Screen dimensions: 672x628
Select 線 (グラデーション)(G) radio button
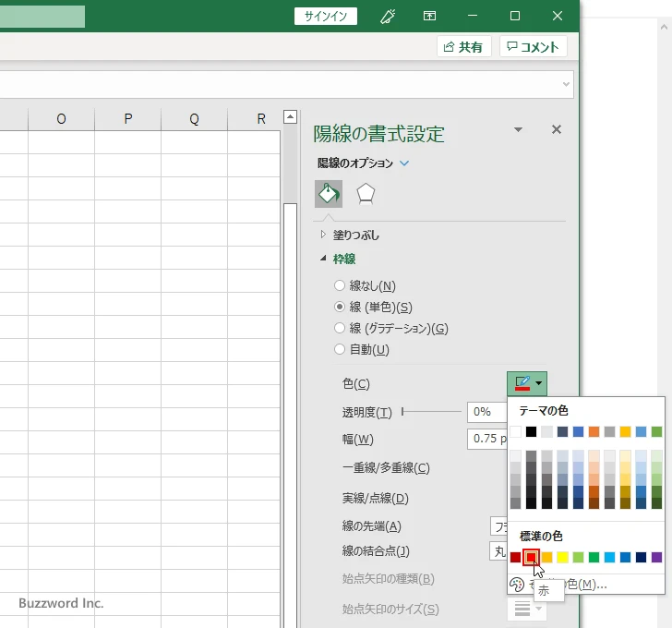point(340,328)
